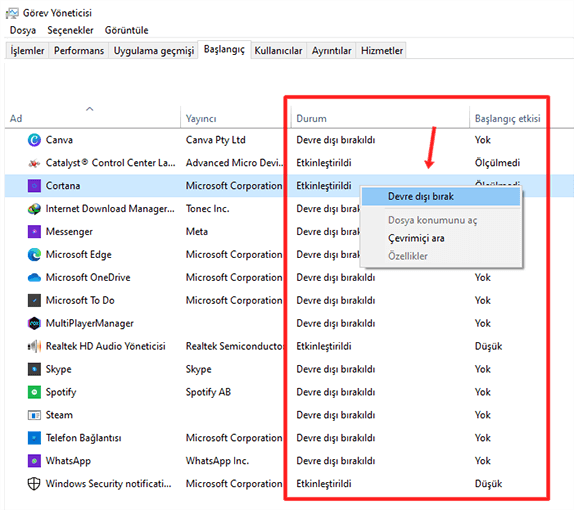Click the WhatsApp app icon
Screen dimensions: 574x510
[34, 461]
